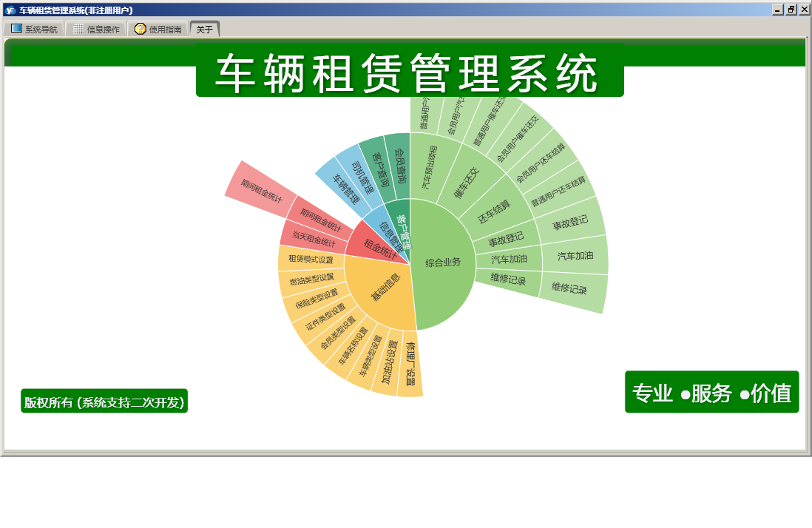This screenshot has width=812, height=528.
Task: Open the 还车结算 segment
Action: point(493,211)
